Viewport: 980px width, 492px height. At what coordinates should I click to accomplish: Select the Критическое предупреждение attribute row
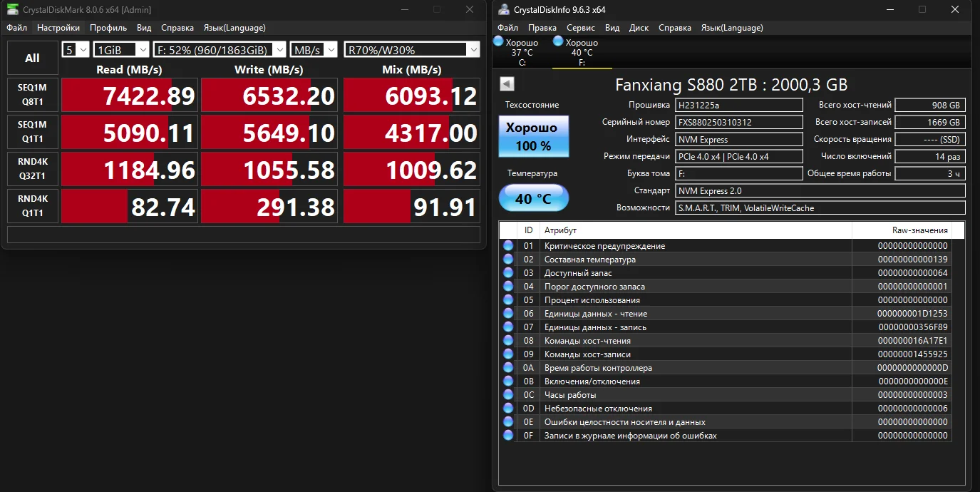pos(726,245)
